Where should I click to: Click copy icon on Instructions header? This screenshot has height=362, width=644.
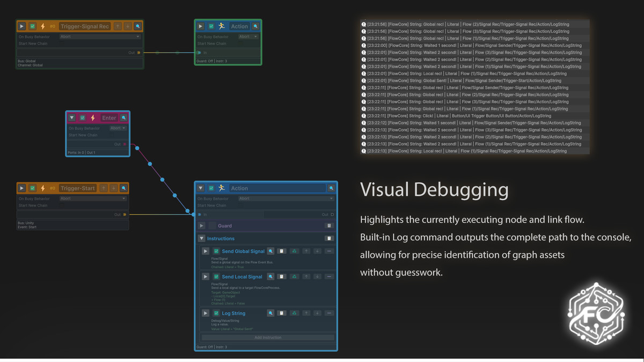click(x=330, y=239)
